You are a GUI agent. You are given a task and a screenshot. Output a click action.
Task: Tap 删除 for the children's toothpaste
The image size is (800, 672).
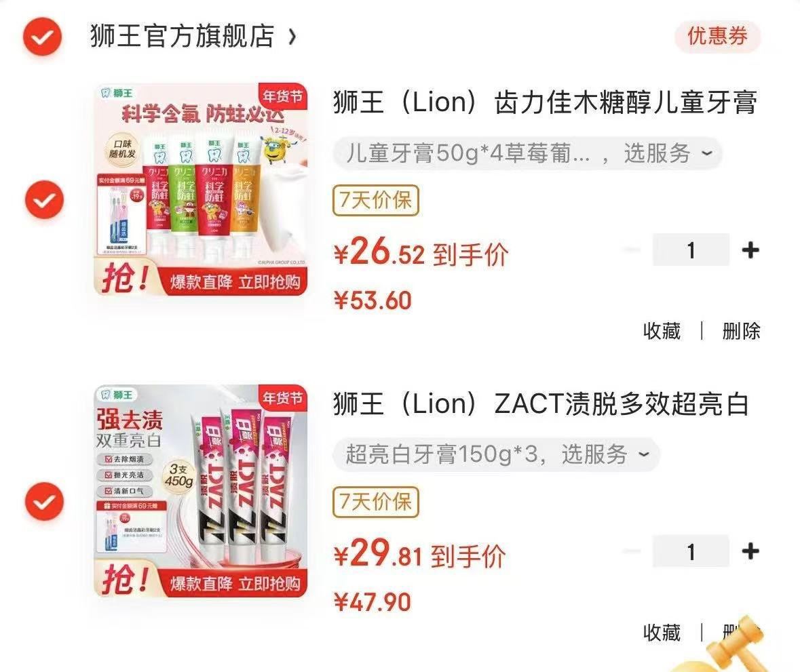(742, 331)
